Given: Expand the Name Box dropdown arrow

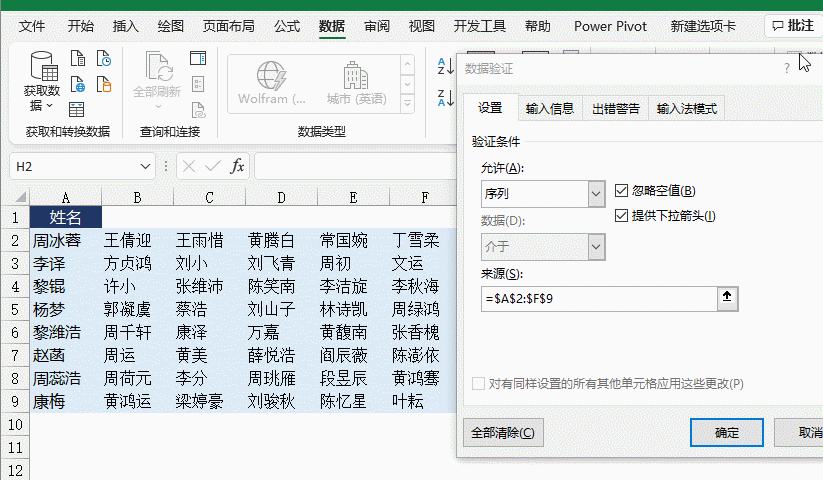Looking at the screenshot, I should coord(145,166).
